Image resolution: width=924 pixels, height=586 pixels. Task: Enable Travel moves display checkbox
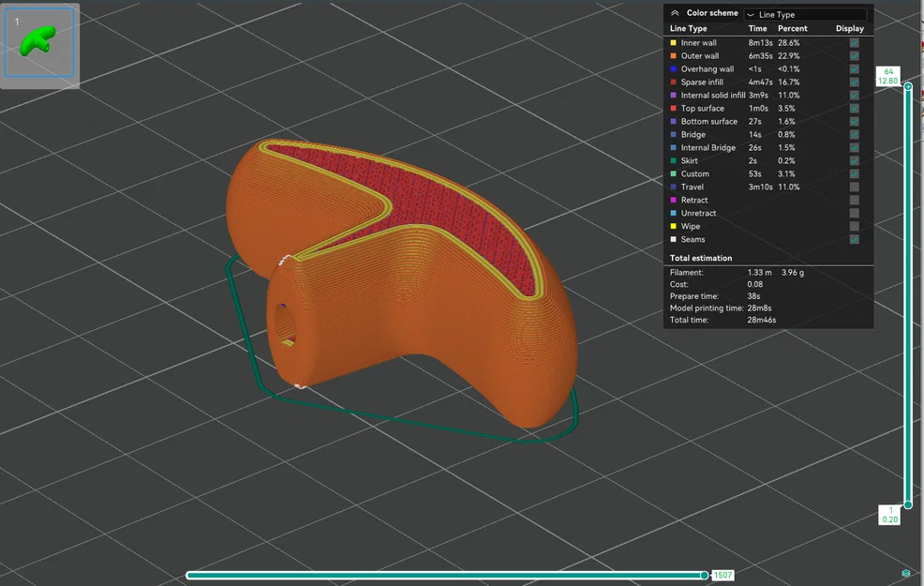854,187
